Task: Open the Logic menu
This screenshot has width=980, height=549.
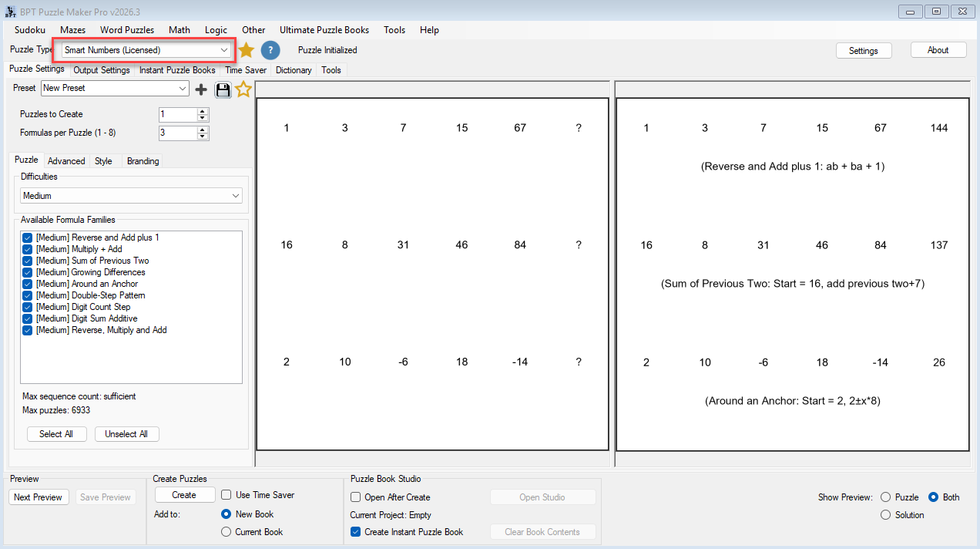Action: pos(216,30)
